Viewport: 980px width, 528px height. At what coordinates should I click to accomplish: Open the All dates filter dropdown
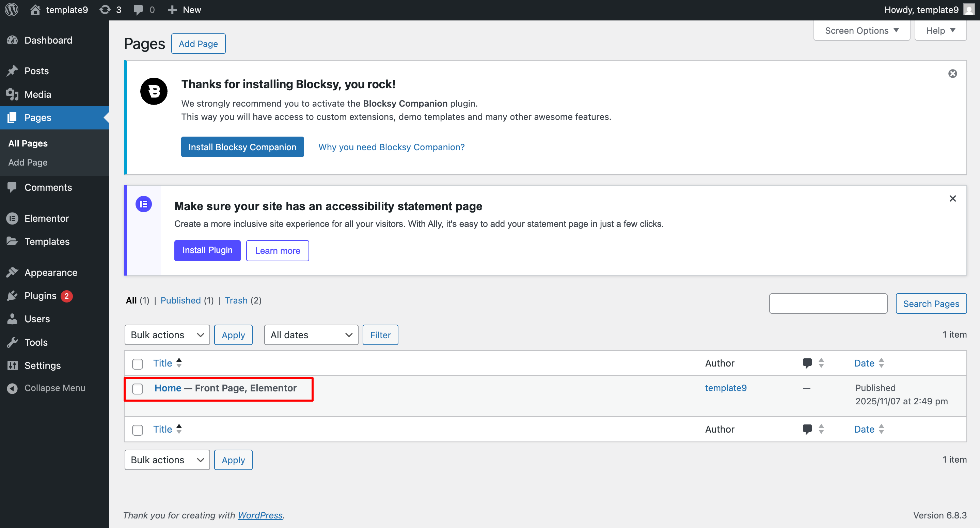(311, 335)
